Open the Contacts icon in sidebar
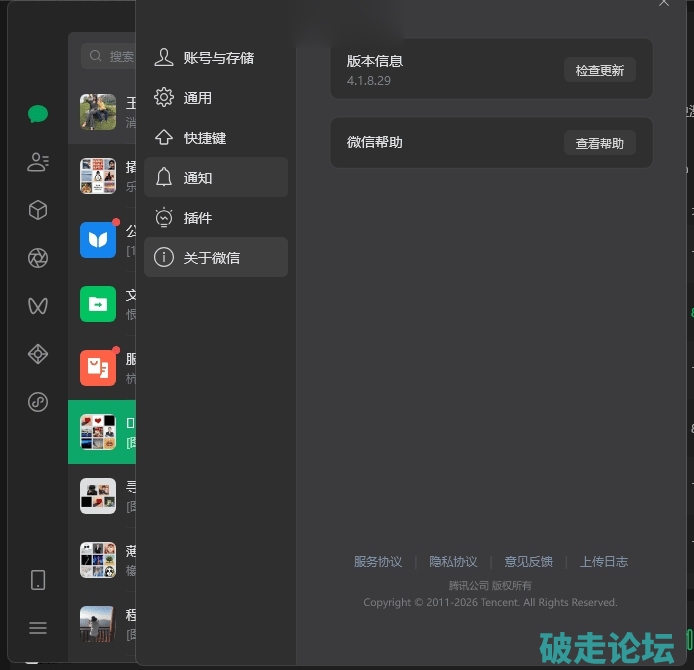 click(38, 162)
